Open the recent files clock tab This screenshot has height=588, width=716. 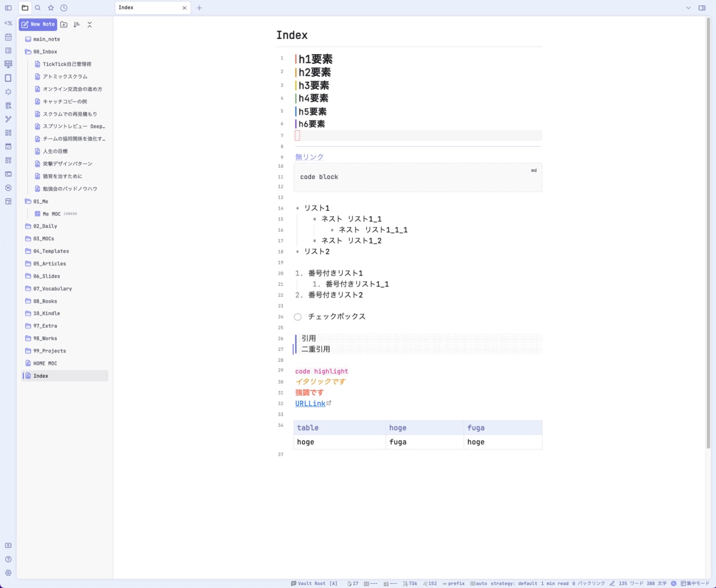coord(64,8)
